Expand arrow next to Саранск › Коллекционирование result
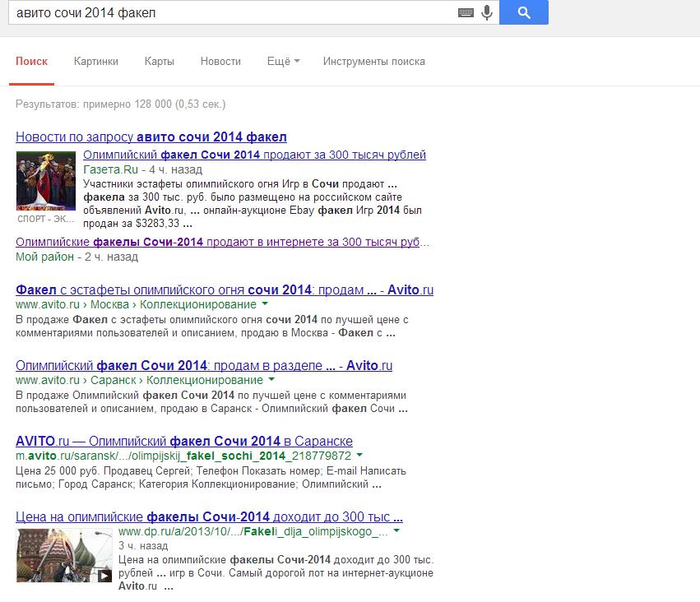 pos(270,380)
